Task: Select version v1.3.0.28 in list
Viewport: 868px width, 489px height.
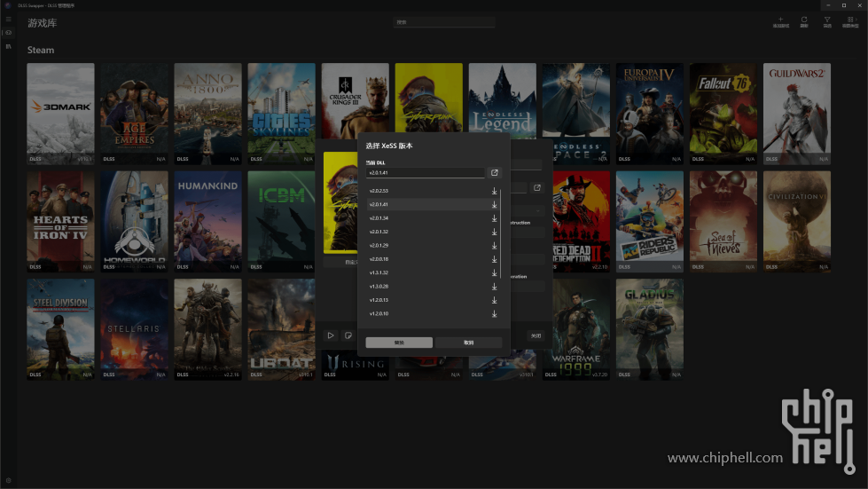Action: tap(433, 287)
